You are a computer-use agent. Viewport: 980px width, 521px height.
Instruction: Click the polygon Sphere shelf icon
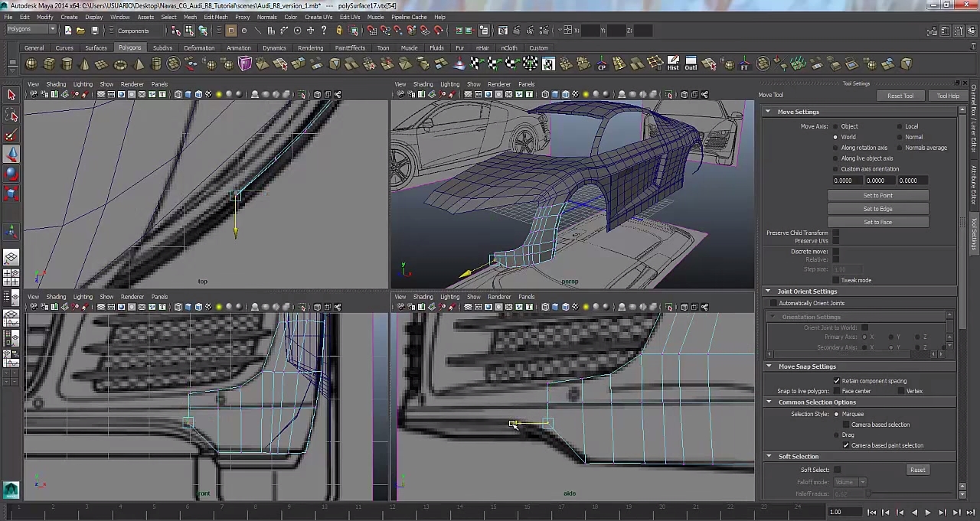(31, 64)
